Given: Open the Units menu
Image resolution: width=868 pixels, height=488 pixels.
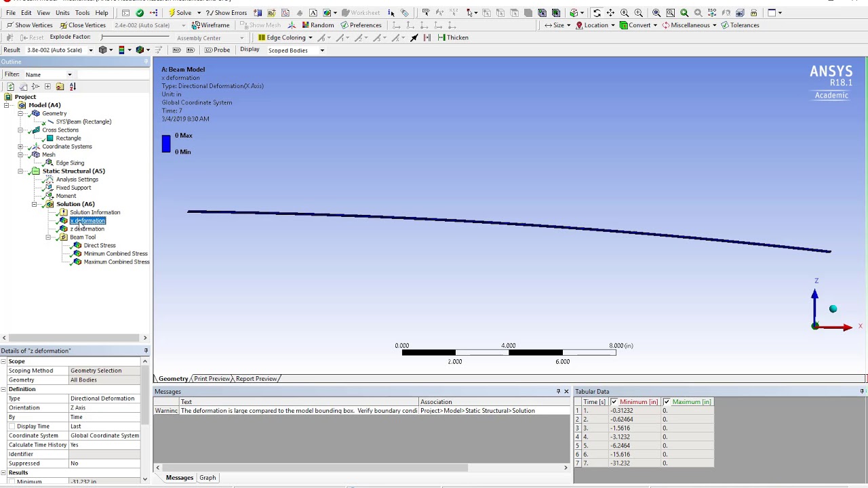Looking at the screenshot, I should (62, 13).
